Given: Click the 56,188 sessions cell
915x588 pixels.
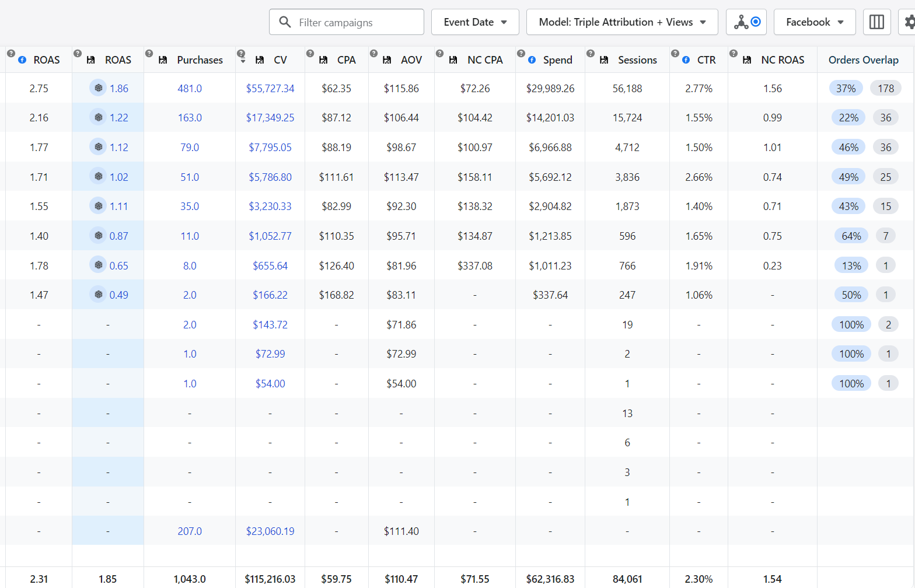Looking at the screenshot, I should coord(627,89).
